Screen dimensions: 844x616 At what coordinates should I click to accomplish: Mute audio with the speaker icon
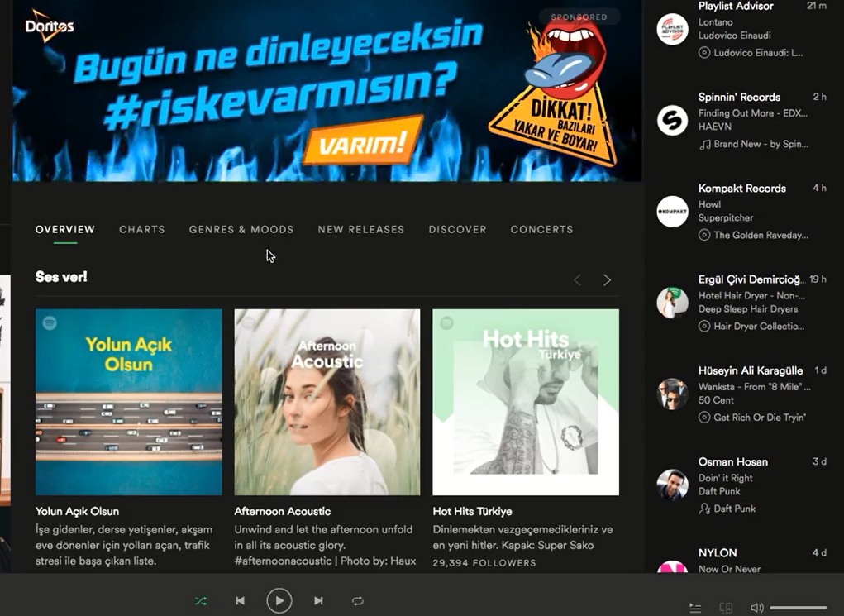point(756,608)
